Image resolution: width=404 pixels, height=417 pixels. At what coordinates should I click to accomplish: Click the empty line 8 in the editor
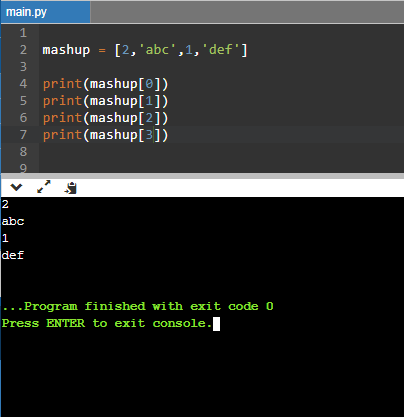[221, 152]
